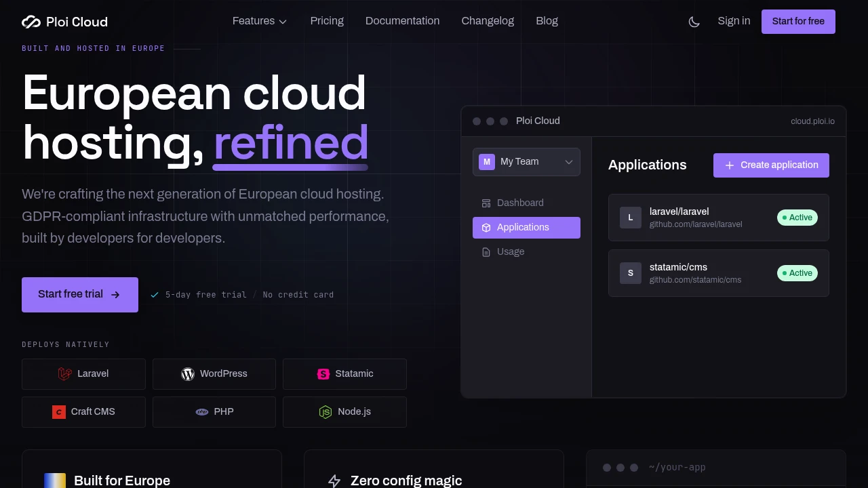The height and width of the screenshot is (488, 868).
Task: Click the Start for free button
Action: (x=798, y=22)
